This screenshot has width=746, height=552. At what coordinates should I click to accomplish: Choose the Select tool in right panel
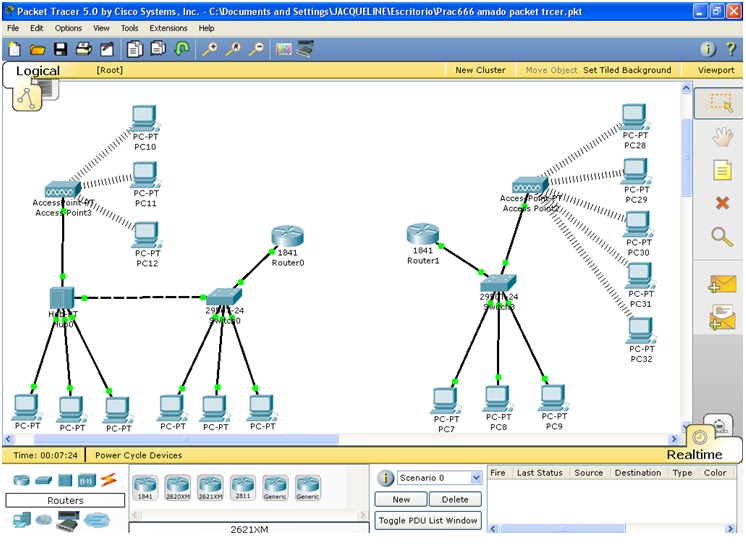[721, 103]
